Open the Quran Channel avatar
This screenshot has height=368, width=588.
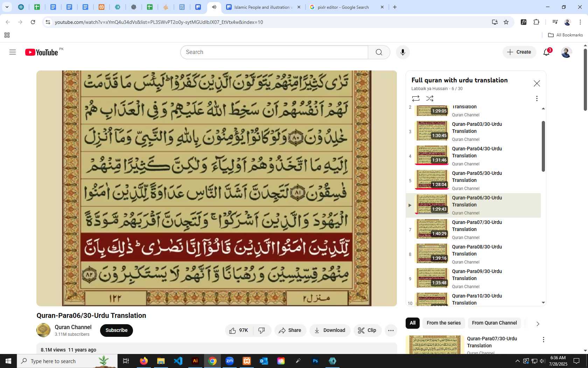[x=43, y=330]
